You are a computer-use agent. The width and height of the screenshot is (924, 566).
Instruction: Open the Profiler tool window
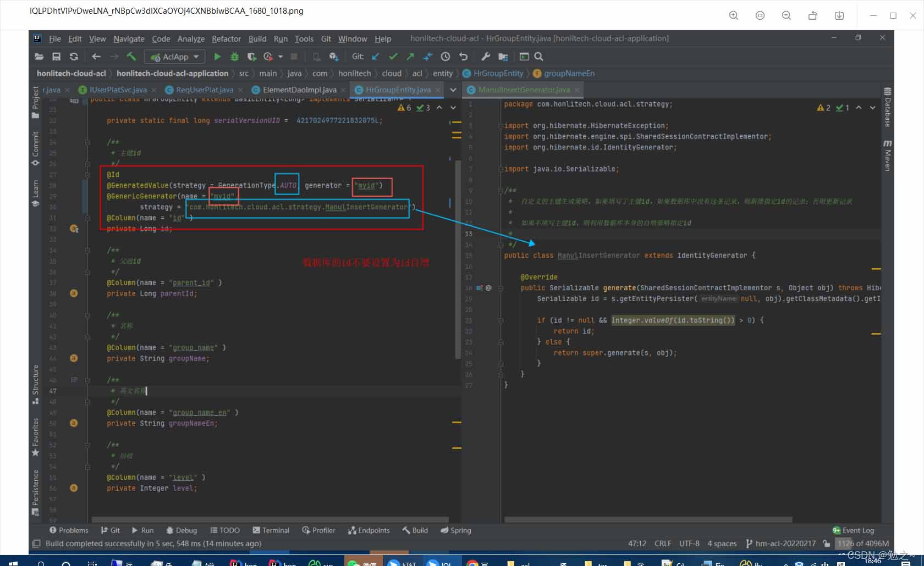click(318, 530)
